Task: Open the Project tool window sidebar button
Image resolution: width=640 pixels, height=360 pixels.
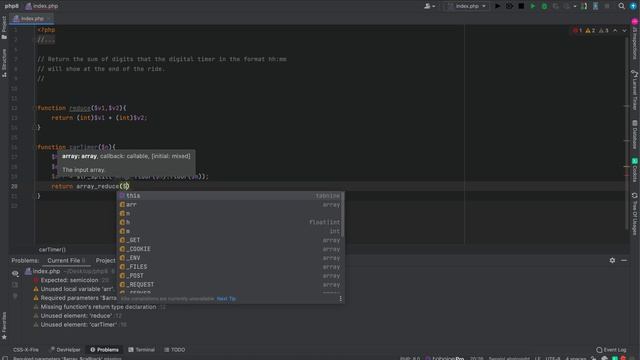Action: [4, 28]
